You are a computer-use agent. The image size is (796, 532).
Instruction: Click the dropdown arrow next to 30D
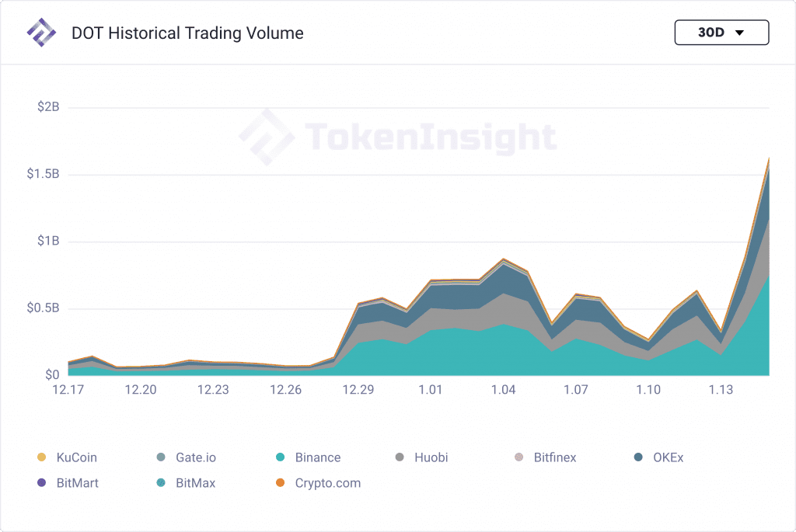click(x=740, y=33)
